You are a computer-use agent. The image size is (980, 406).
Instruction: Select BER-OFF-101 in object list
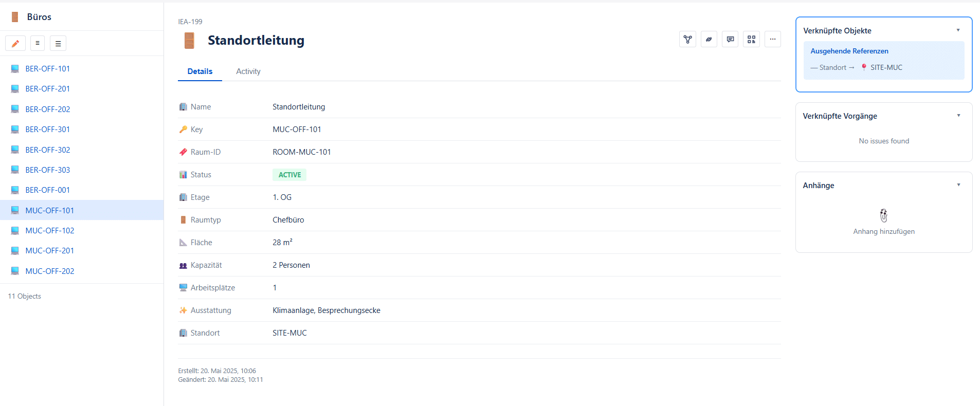click(x=47, y=69)
